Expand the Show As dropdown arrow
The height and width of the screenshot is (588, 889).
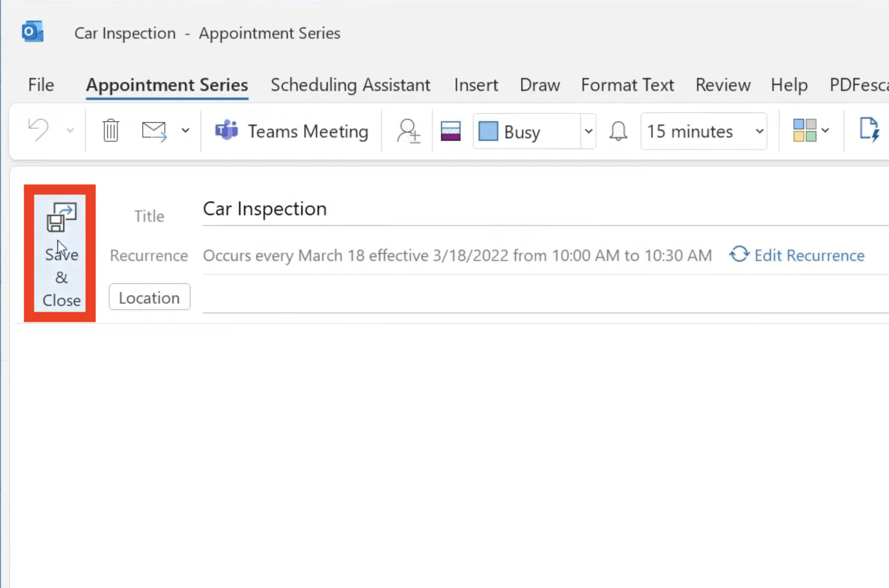point(588,131)
